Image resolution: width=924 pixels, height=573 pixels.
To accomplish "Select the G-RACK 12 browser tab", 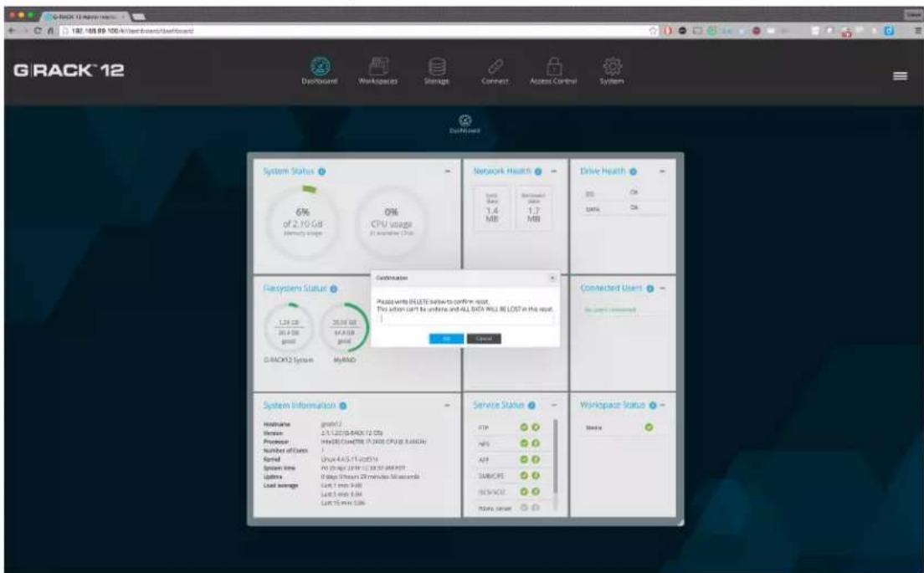I will click(x=84, y=17).
